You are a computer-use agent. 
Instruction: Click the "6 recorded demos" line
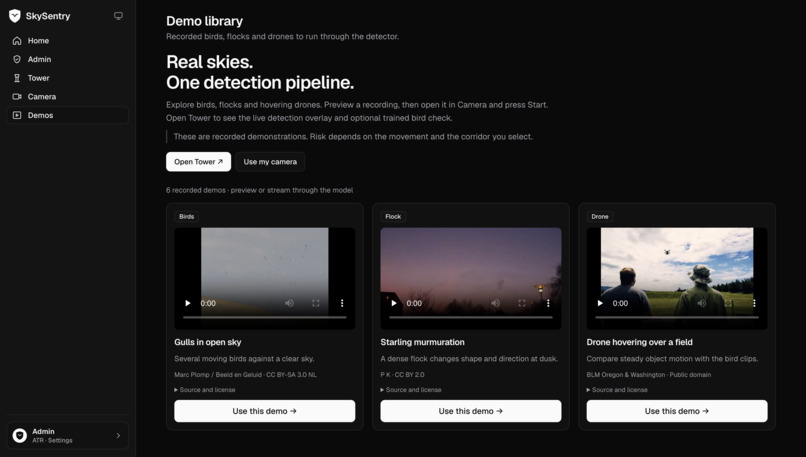(x=260, y=190)
